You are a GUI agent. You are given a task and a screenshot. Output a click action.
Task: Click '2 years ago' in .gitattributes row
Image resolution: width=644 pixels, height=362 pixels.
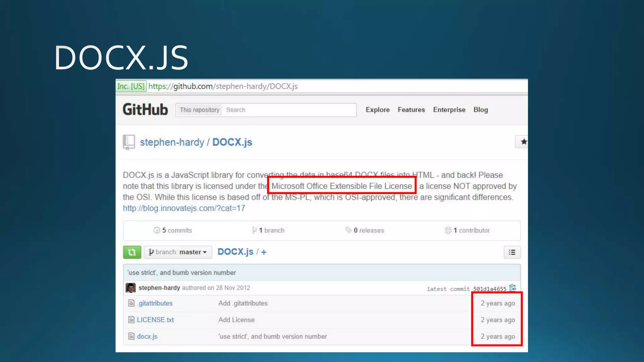[498, 303]
